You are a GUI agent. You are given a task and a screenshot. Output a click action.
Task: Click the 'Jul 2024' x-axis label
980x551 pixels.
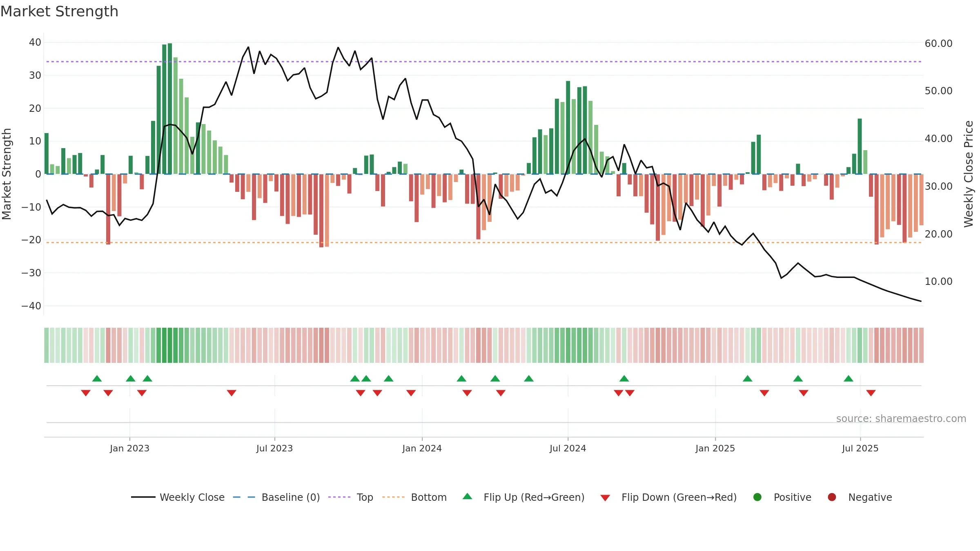[568, 448]
